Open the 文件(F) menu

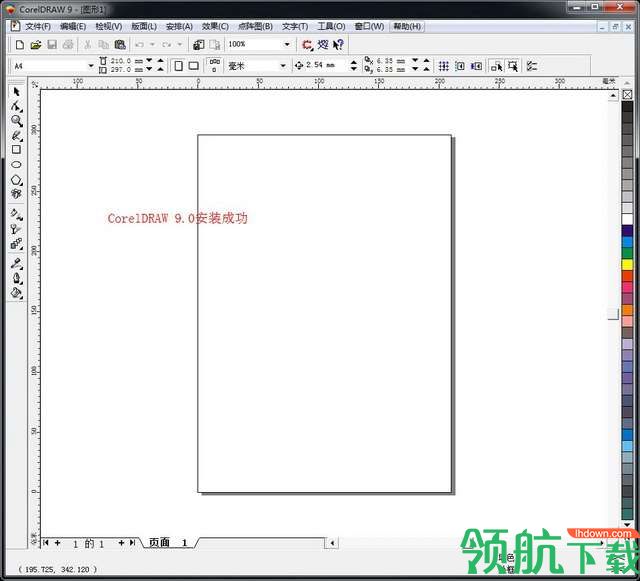[38, 27]
